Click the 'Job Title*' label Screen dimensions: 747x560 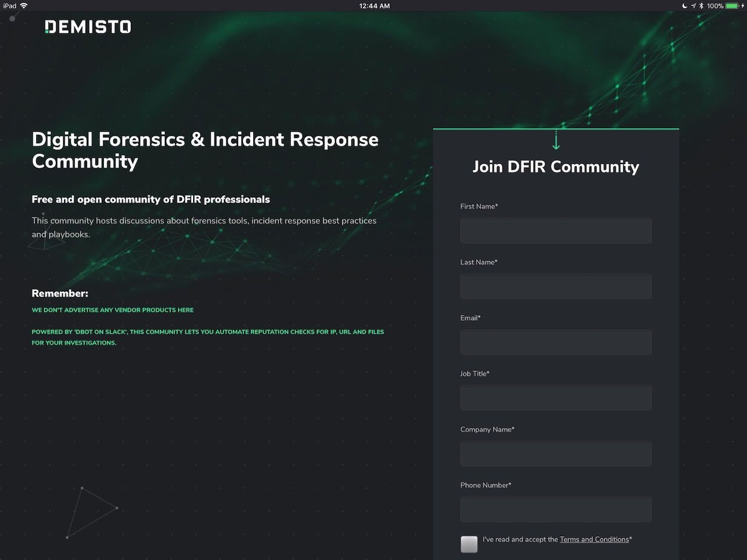coord(475,374)
